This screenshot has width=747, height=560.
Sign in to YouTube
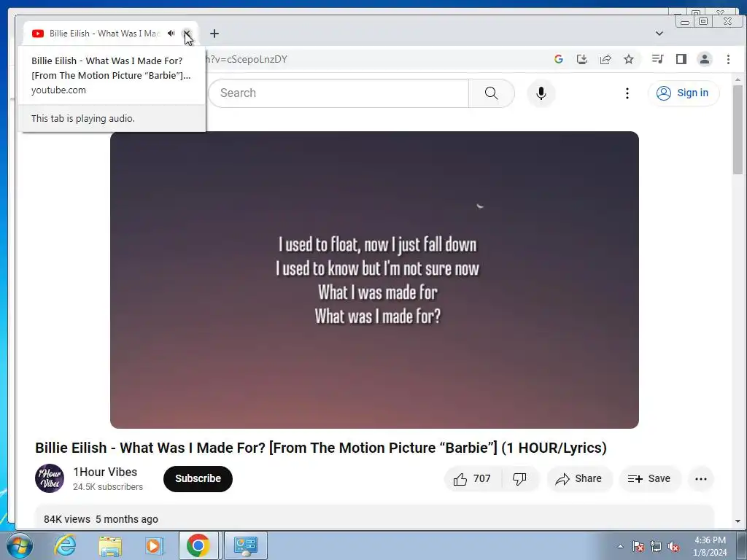click(683, 93)
